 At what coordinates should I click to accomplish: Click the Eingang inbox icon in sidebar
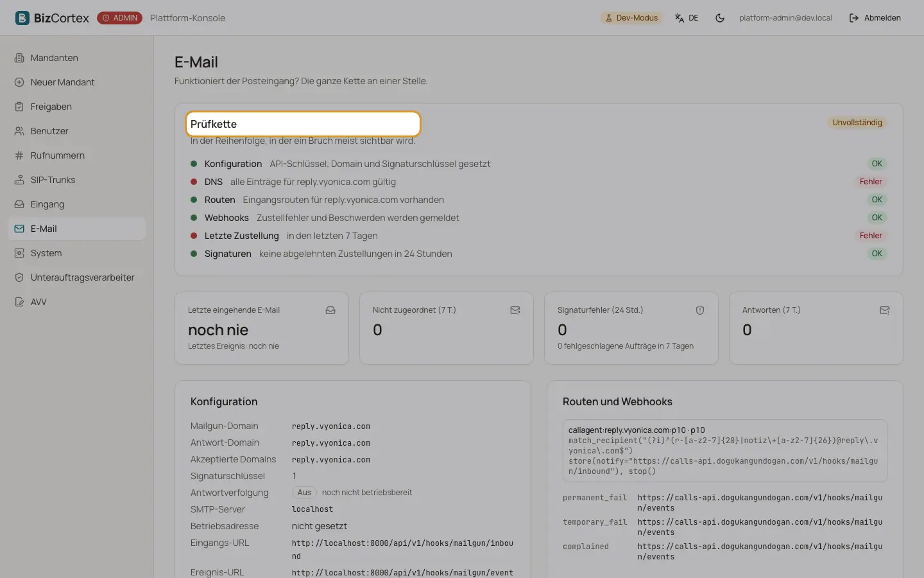click(19, 204)
